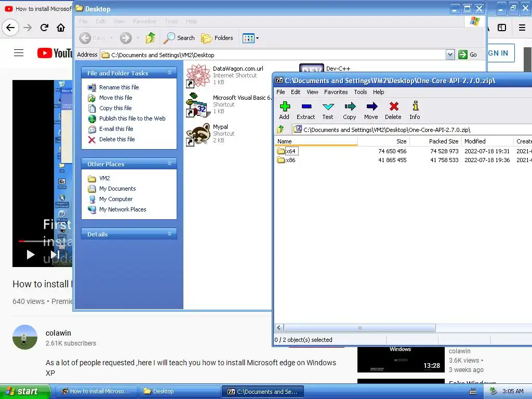Toggle Folders pane in Desktop Explorer window
The image size is (532, 399).
[x=217, y=37]
